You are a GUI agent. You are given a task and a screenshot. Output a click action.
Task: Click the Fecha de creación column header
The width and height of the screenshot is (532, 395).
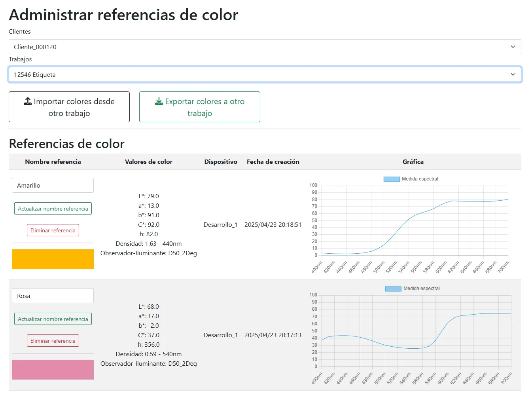273,161
